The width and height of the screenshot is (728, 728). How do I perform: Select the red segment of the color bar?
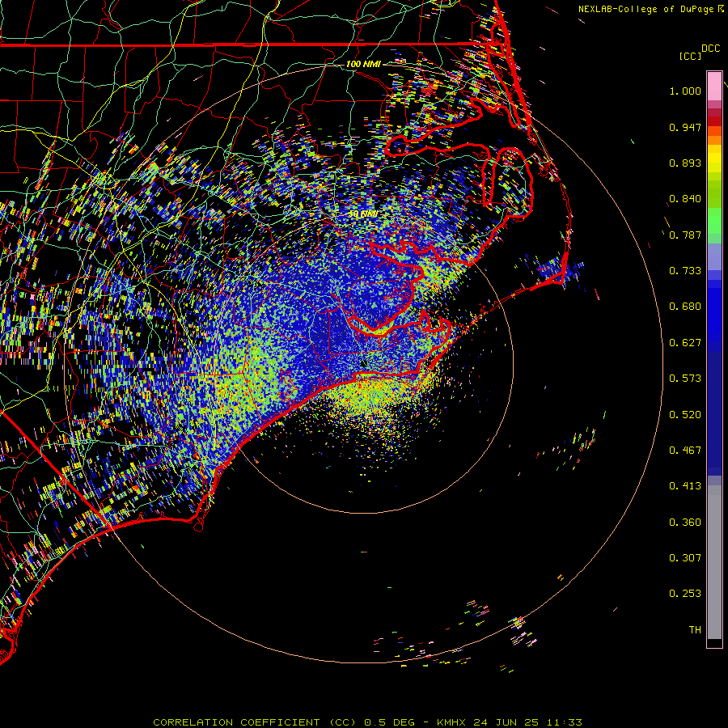[x=714, y=121]
